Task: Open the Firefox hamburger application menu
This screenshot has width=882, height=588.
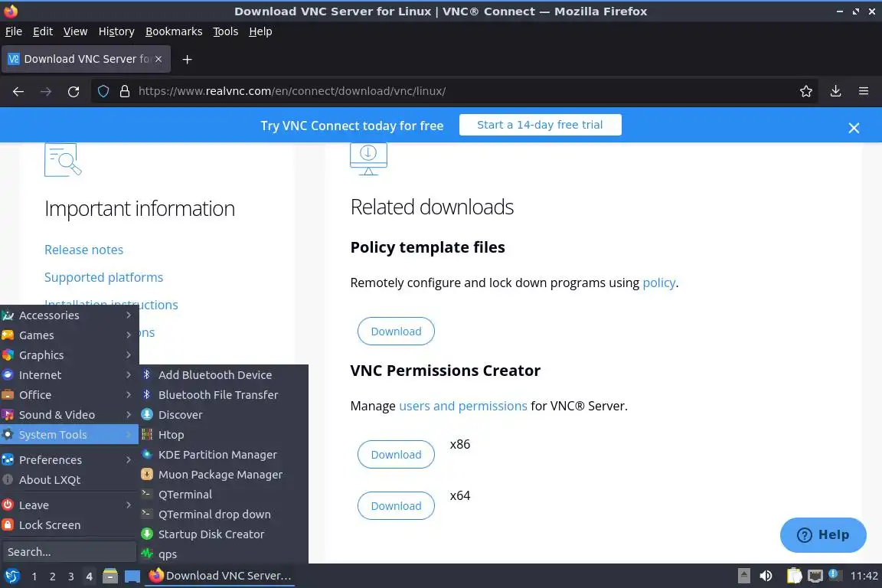Action: pos(864,91)
